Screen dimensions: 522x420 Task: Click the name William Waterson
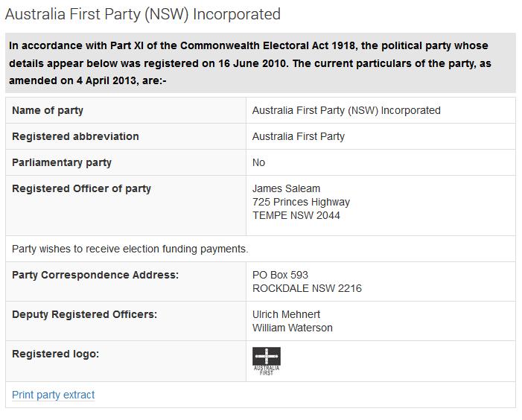[x=293, y=328]
